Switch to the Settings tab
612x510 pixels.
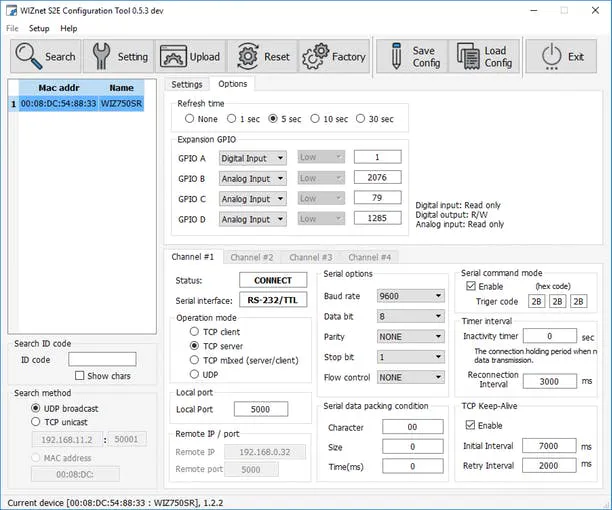pos(187,84)
